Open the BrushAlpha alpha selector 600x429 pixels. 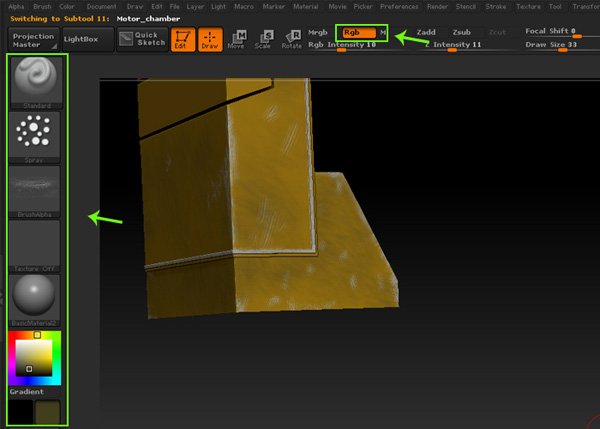click(x=35, y=192)
